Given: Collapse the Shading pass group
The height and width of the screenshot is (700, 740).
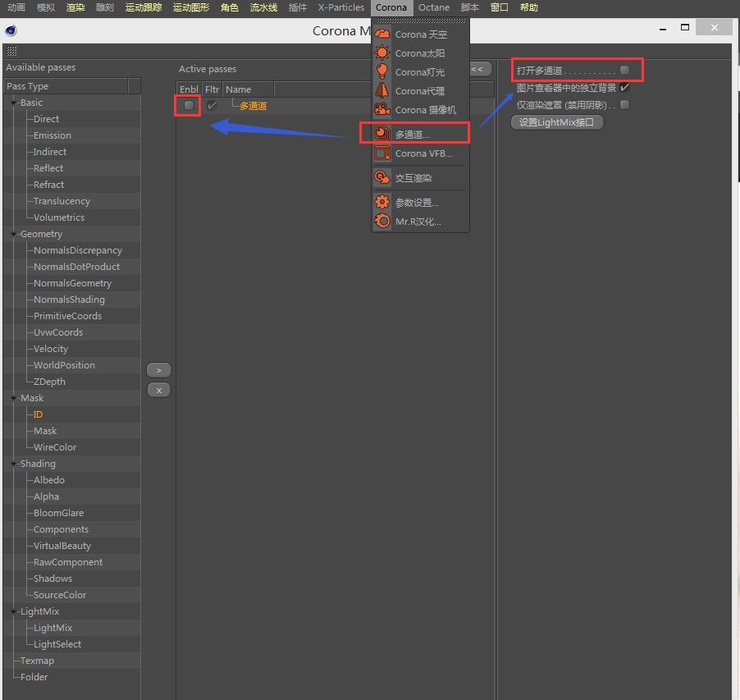Looking at the screenshot, I should 13,464.
